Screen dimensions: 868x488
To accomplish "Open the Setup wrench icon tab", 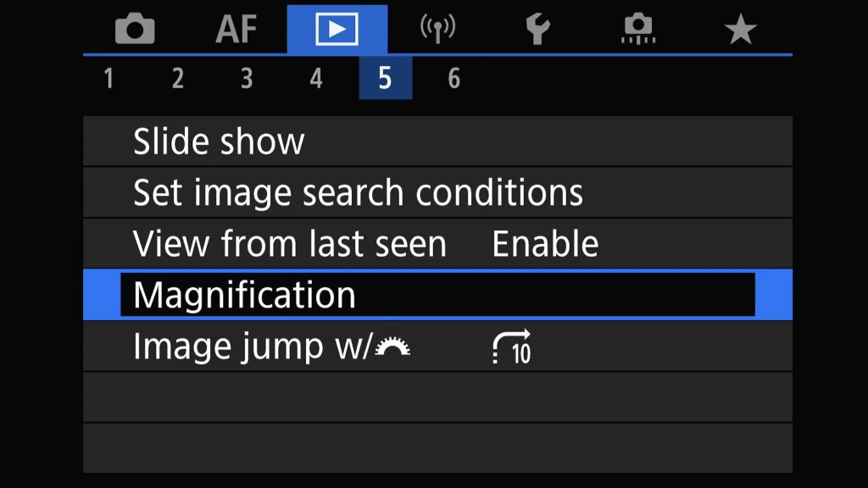I will pyautogui.click(x=537, y=30).
